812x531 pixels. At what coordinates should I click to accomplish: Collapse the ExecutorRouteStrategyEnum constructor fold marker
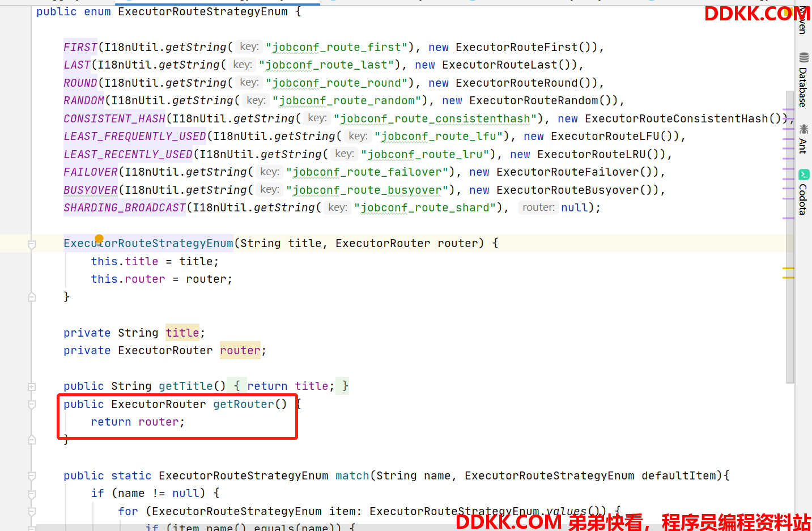32,244
